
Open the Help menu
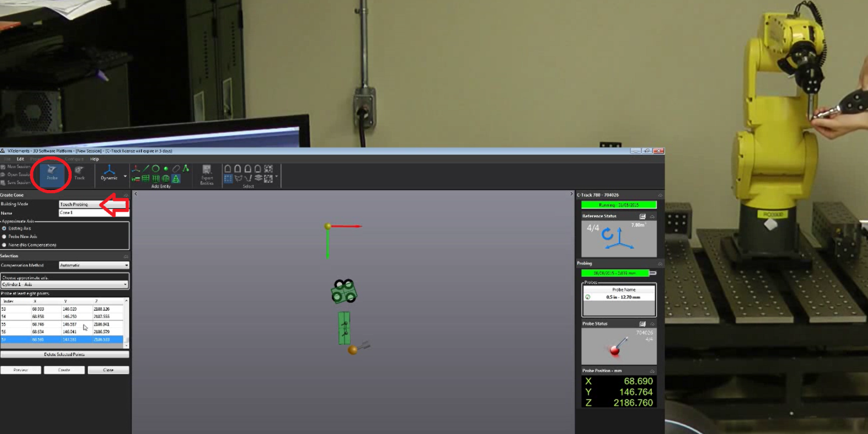point(95,158)
